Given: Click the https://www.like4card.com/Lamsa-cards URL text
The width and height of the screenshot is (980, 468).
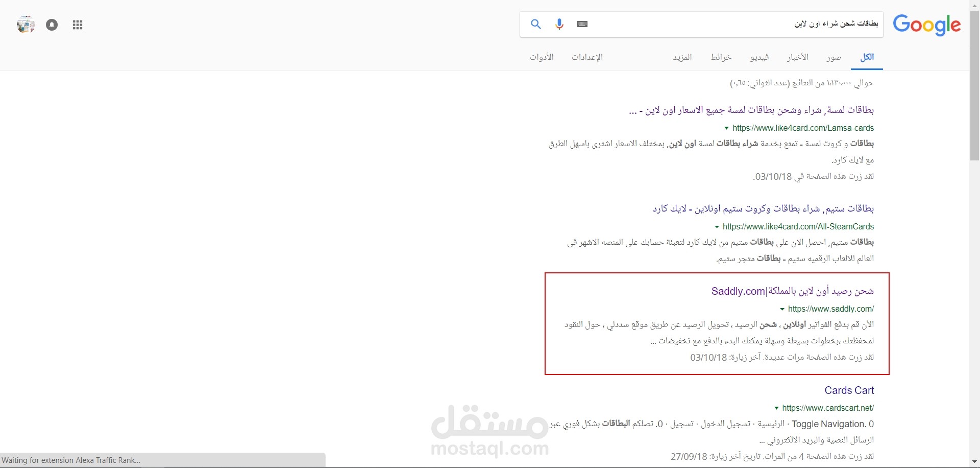Looking at the screenshot, I should 803,128.
